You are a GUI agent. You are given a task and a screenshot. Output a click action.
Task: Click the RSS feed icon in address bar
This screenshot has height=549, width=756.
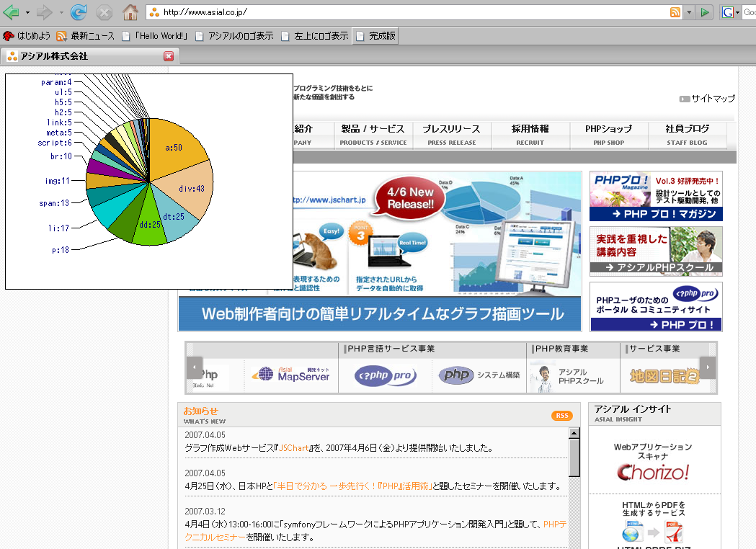click(x=675, y=12)
